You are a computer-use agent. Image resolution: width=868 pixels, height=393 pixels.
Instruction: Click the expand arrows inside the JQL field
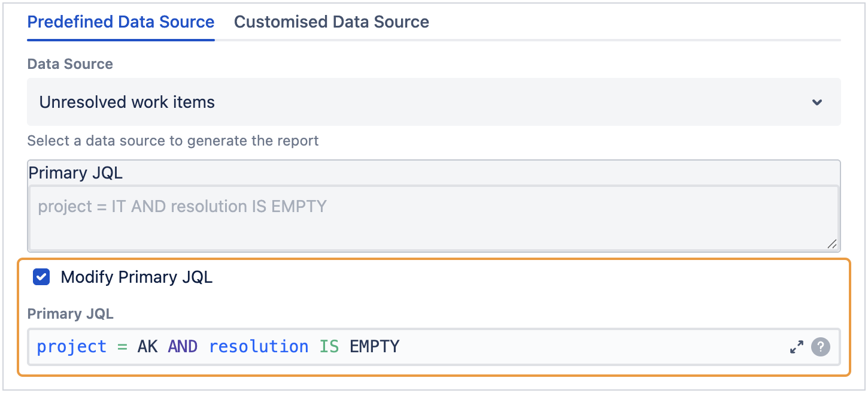(x=796, y=346)
